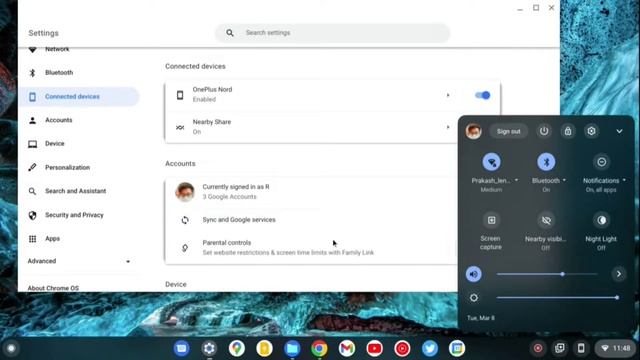The width and height of the screenshot is (640, 360).
Task: Open the Phone Hub icon in the tray
Action: pyautogui.click(x=581, y=348)
